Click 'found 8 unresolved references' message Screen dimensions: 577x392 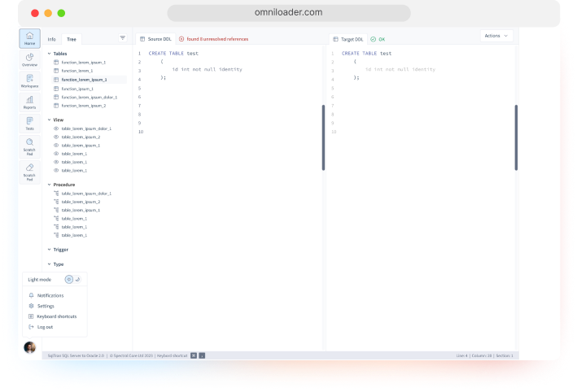(x=217, y=39)
